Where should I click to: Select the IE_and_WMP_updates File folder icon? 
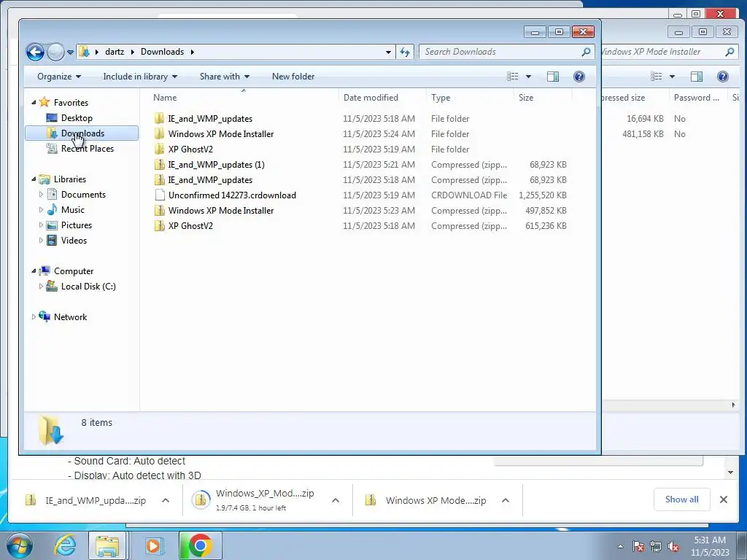[159, 119]
